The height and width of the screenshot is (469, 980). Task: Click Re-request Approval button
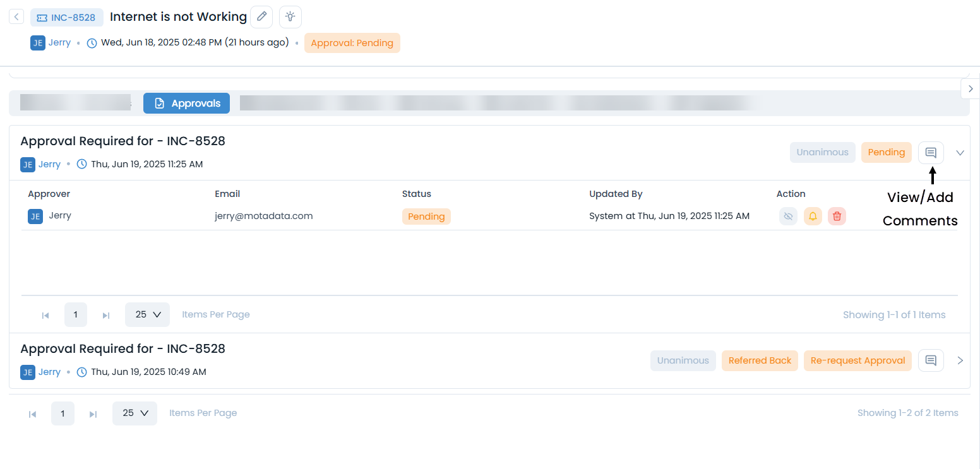(857, 360)
